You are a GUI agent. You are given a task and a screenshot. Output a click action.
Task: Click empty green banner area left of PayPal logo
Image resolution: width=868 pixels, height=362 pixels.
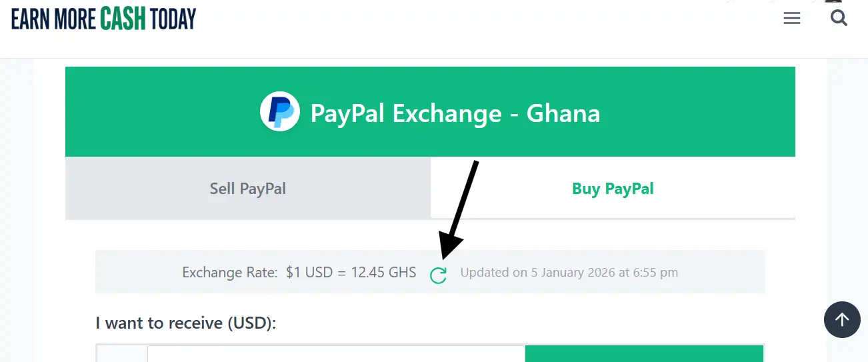tap(160, 112)
